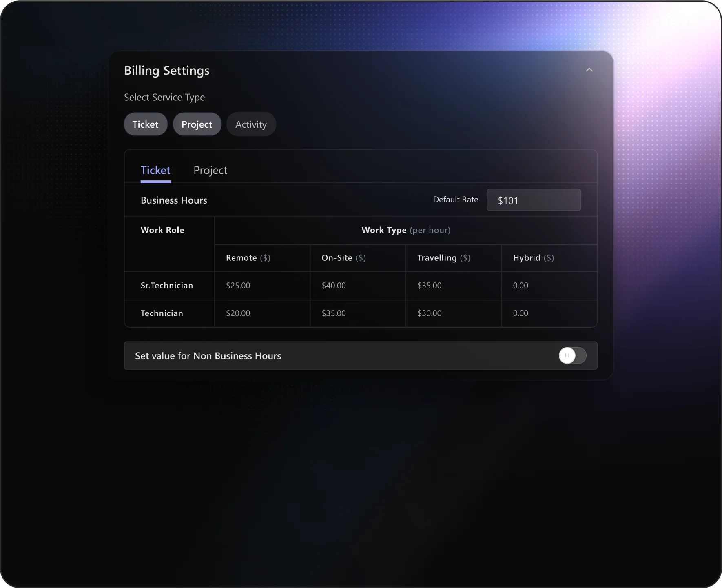
Task: Enable the Activity service type chip
Action: 251,124
